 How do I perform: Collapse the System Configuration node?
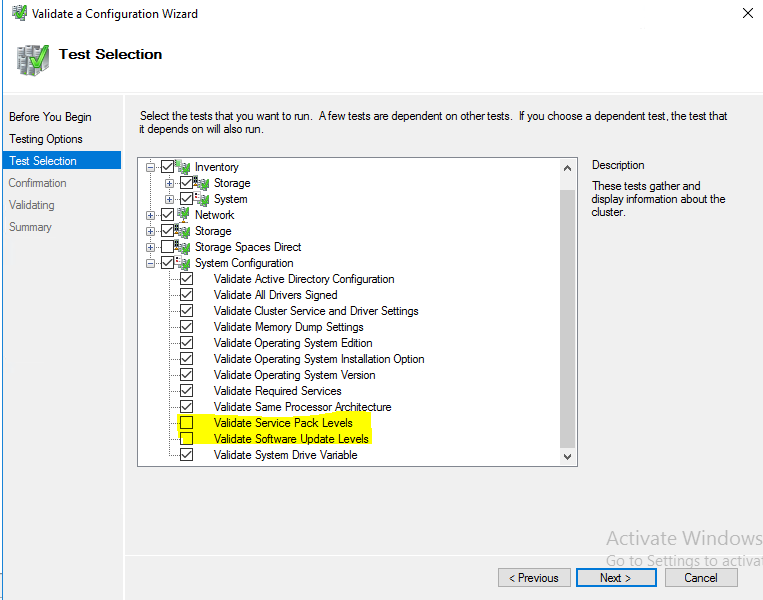coord(150,263)
